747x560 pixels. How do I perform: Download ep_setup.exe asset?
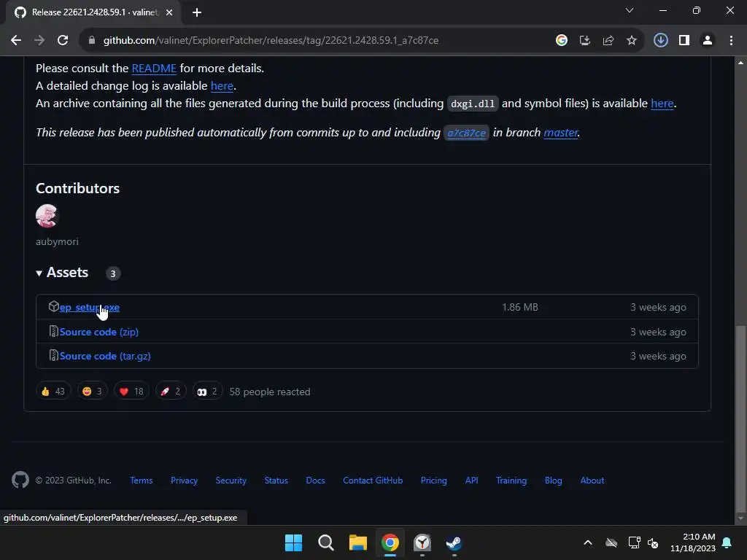(x=89, y=307)
